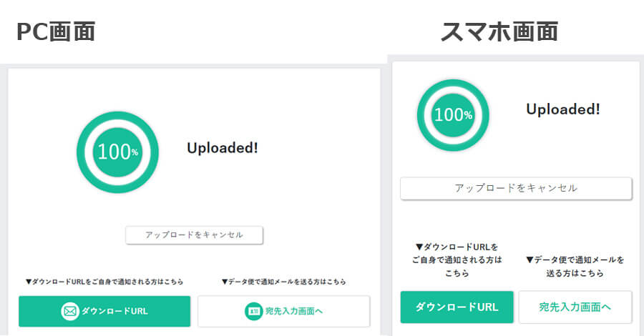Go to 宛先入力画面へ on the PC screen
Viewport: 644px width, 336px height.
[284, 312]
